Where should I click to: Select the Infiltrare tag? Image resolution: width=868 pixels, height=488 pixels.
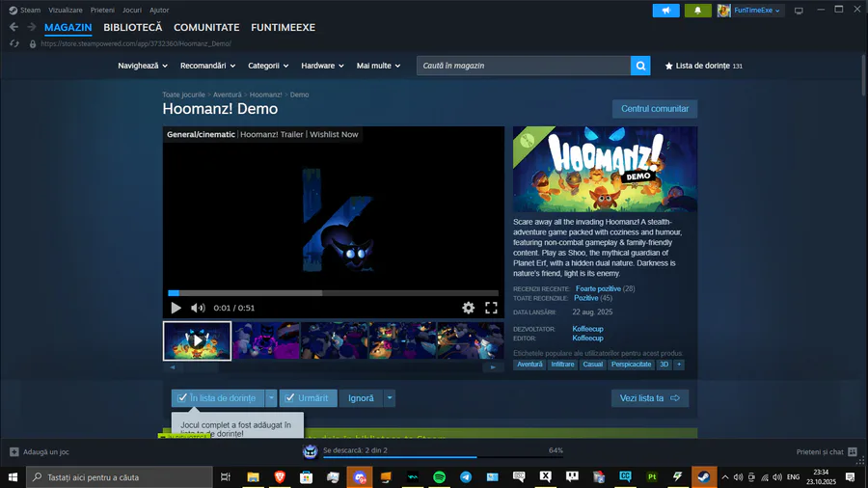click(562, 364)
